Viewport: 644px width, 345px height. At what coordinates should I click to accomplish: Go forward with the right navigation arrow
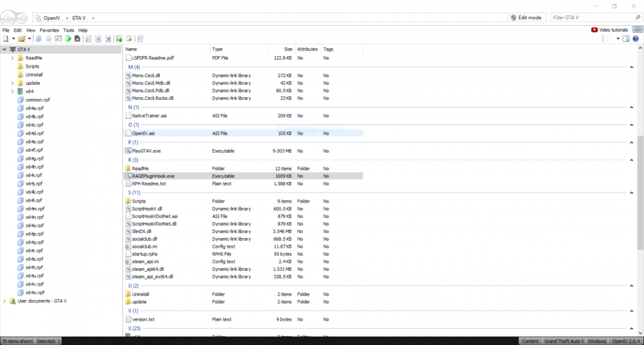point(22,17)
